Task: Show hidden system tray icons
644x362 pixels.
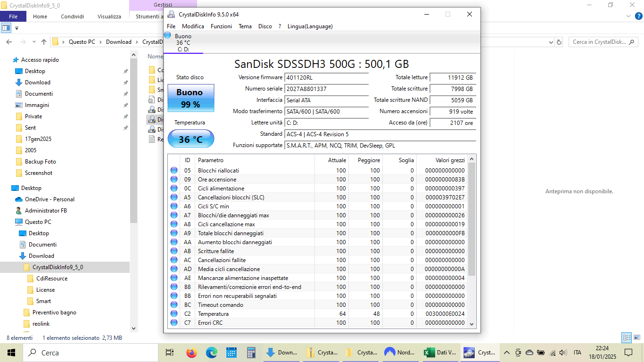Action: 507,353
